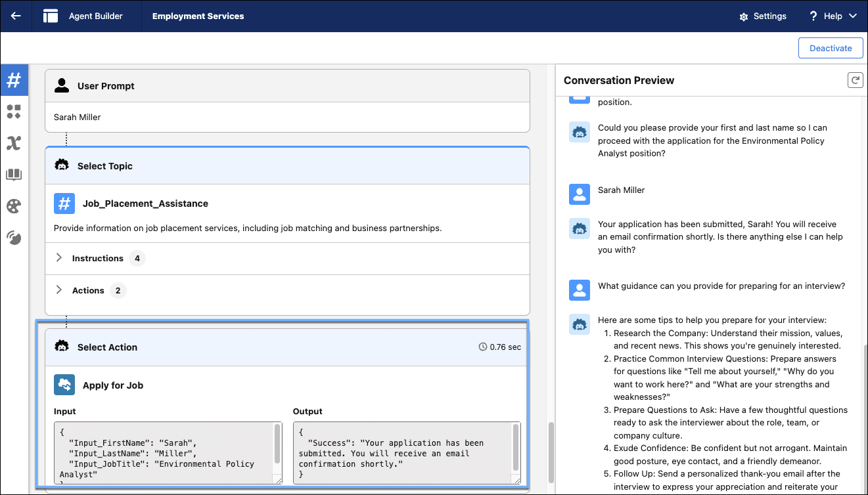Viewport: 868px width, 495px height.
Task: Click the Select Topic agent icon
Action: pyautogui.click(x=62, y=165)
